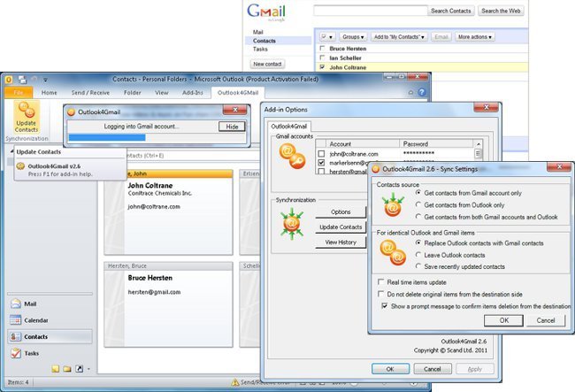Click the Folder List icon at navigation bottom
Image resolution: width=575 pixels, height=392 pixels.
[66, 368]
